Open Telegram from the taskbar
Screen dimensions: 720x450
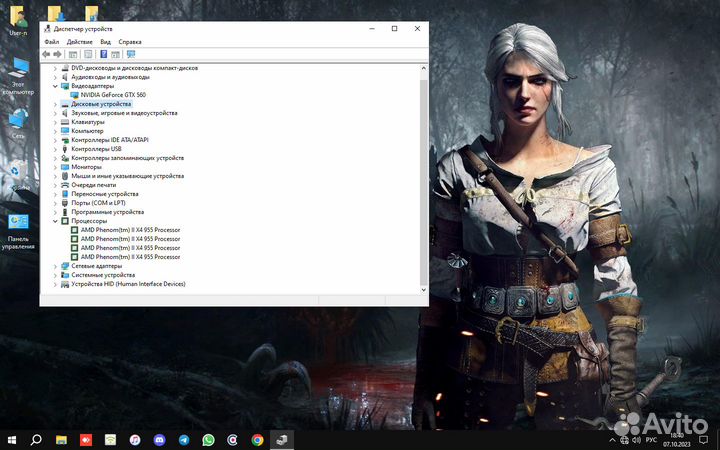(x=184, y=439)
